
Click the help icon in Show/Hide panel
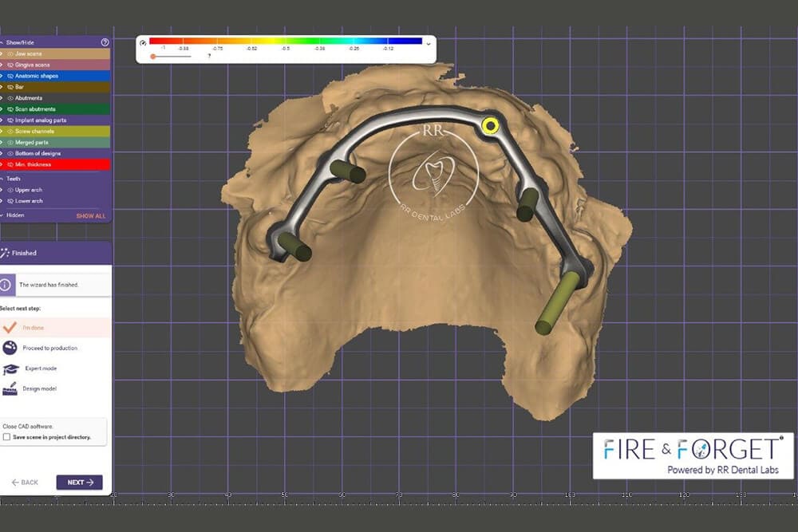point(105,42)
